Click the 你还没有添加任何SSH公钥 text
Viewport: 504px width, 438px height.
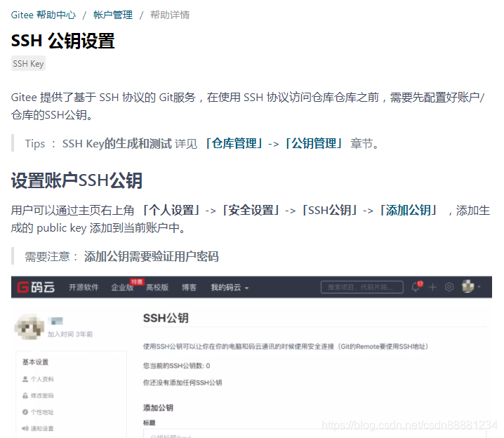point(183,383)
